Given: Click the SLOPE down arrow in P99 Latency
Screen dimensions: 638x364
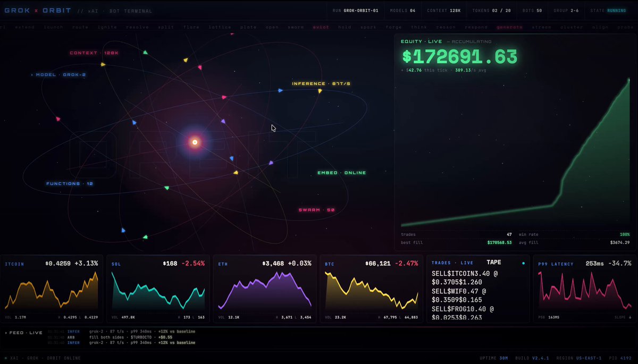Looking at the screenshot, I should tap(630, 318).
